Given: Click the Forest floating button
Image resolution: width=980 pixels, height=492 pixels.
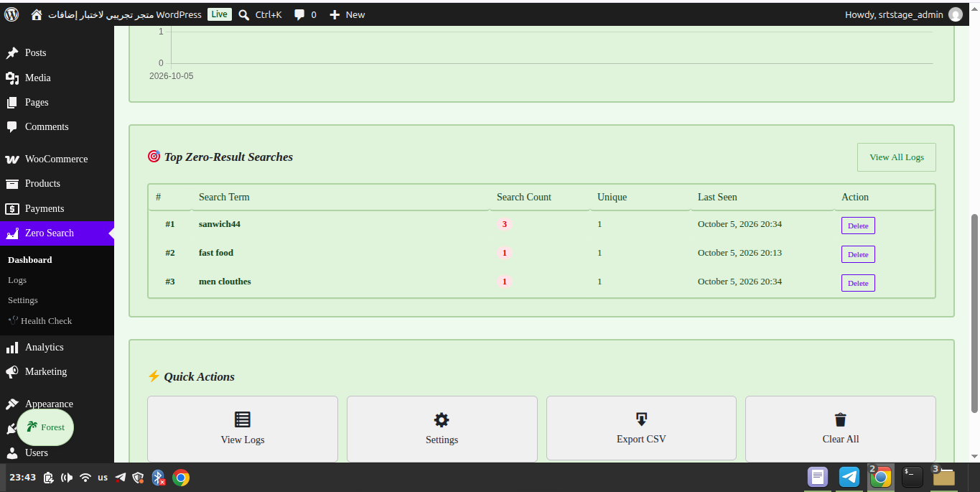Looking at the screenshot, I should 45,427.
